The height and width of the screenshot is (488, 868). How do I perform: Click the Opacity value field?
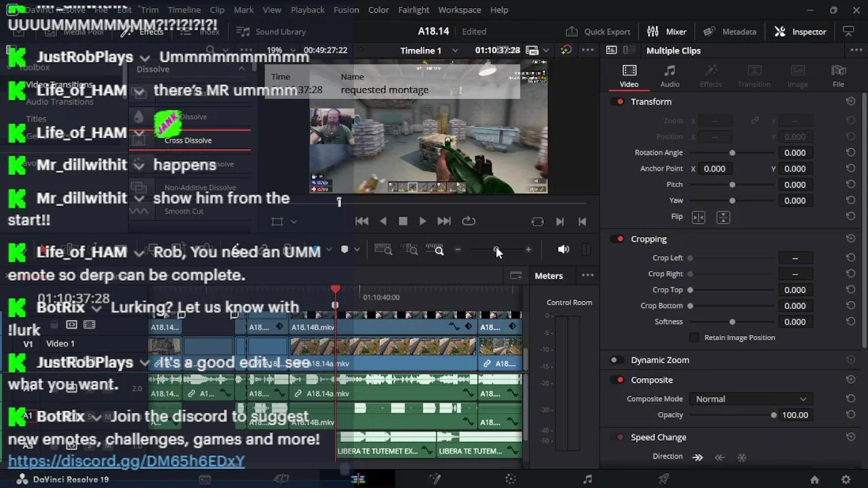(x=795, y=415)
